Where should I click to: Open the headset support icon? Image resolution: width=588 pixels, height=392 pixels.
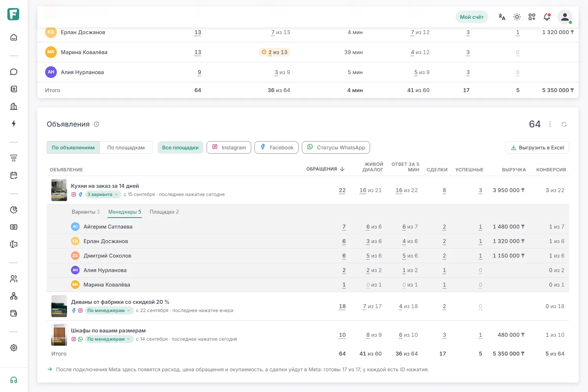coord(14,380)
